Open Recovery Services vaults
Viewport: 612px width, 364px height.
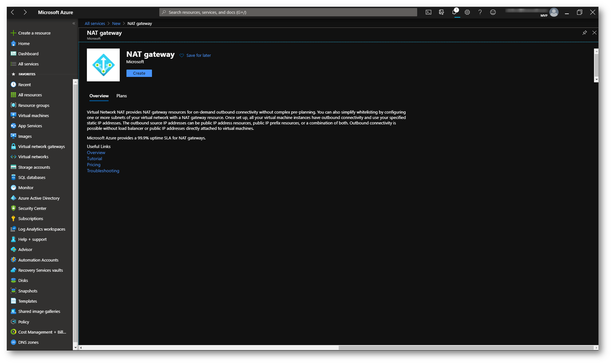40,270
